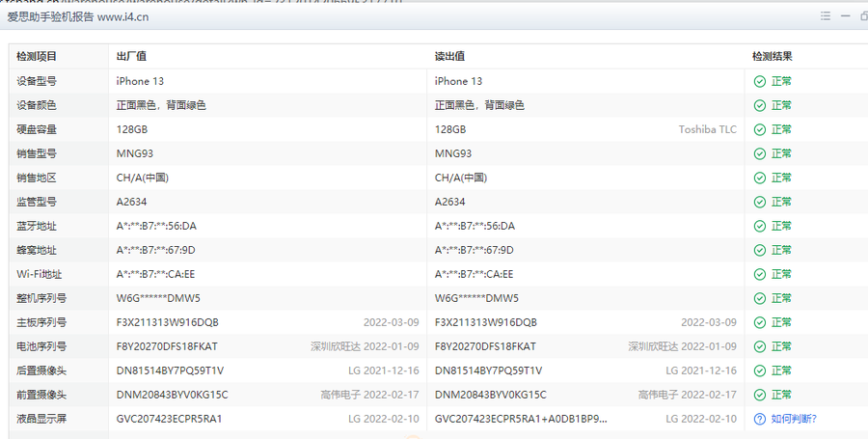The width and height of the screenshot is (868, 439).
Task: Click iPhone 13 in the 出厂值 column
Action: (x=140, y=81)
